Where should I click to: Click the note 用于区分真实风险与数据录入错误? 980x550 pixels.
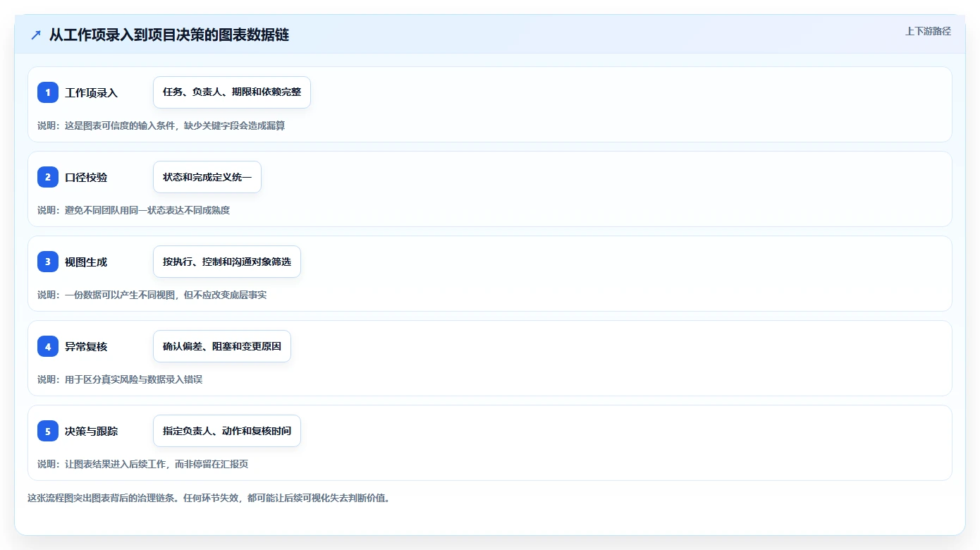133,379
